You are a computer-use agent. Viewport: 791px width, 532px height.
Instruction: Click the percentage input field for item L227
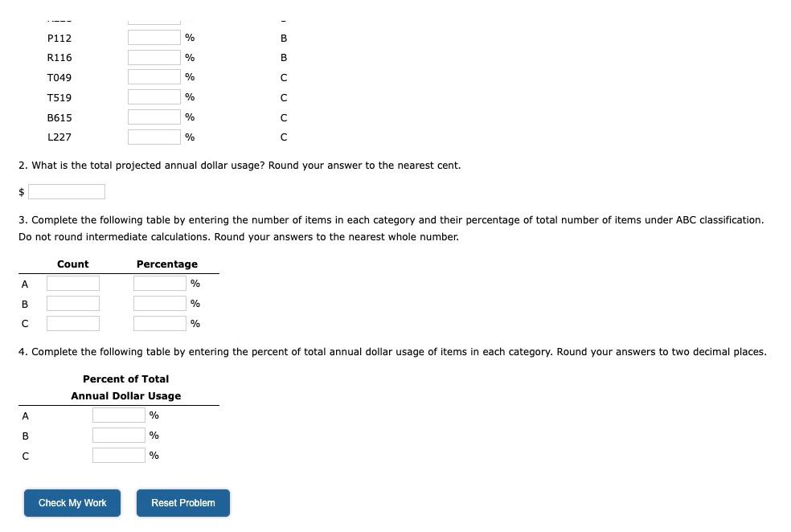[x=154, y=137]
